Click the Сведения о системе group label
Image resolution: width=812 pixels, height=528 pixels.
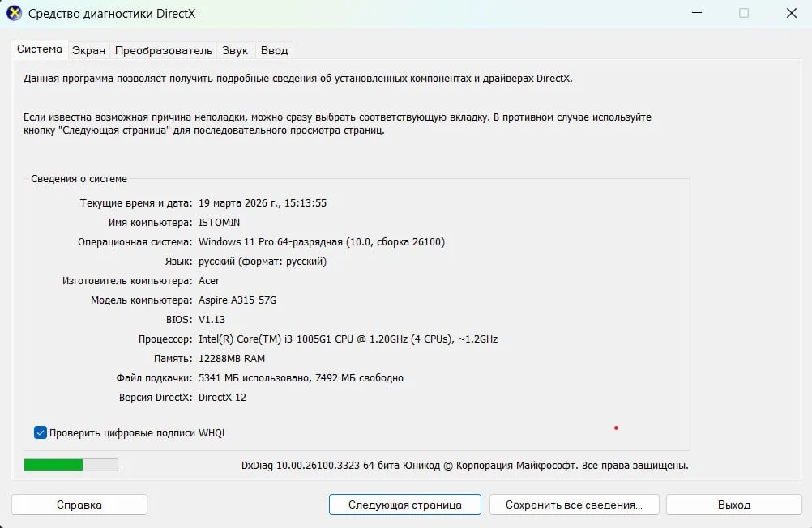[x=79, y=179]
